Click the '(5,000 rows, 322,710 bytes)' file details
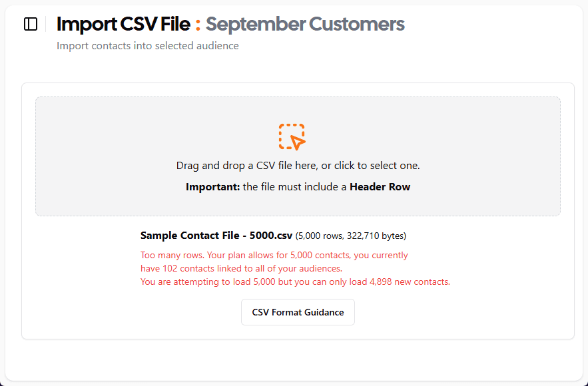 click(x=351, y=236)
